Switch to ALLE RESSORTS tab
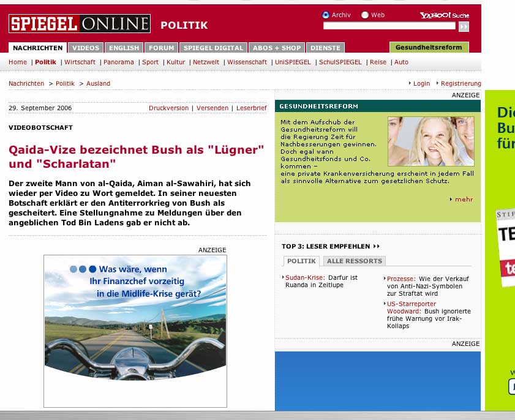 tap(355, 261)
